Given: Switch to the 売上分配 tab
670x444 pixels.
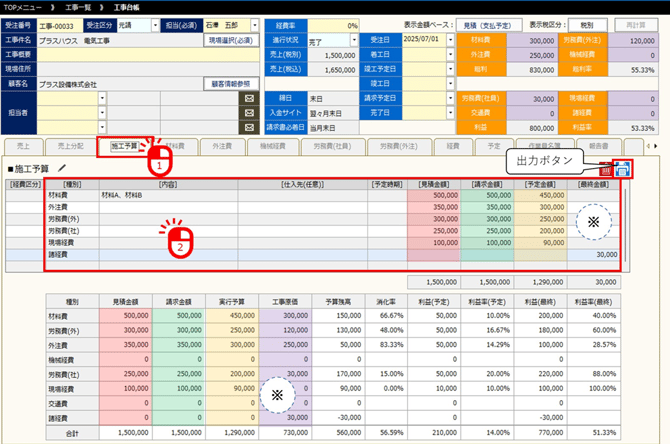Looking at the screenshot, I should tap(73, 146).
